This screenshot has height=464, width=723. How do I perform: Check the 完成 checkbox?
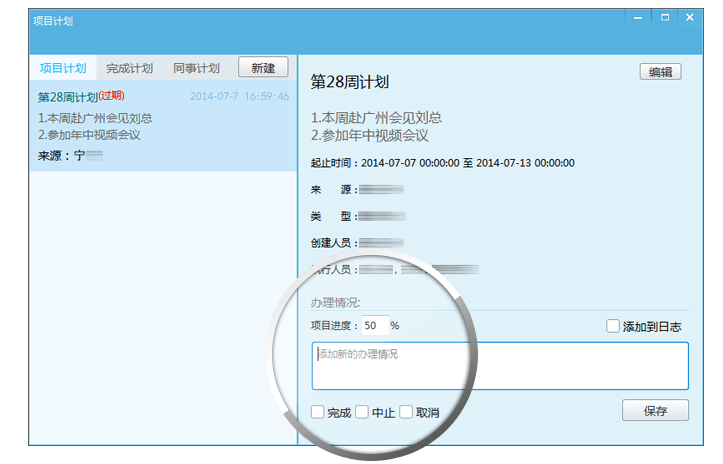pos(318,412)
